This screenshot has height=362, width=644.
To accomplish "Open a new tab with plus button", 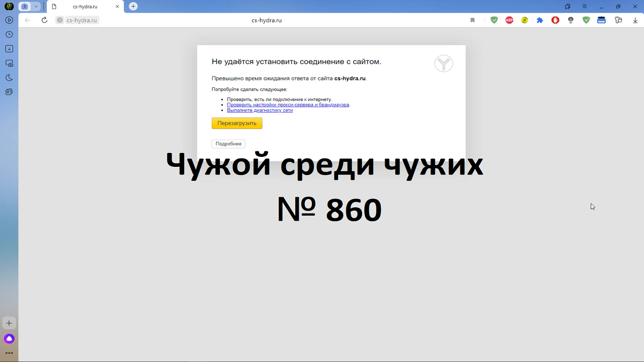I will [x=133, y=7].
